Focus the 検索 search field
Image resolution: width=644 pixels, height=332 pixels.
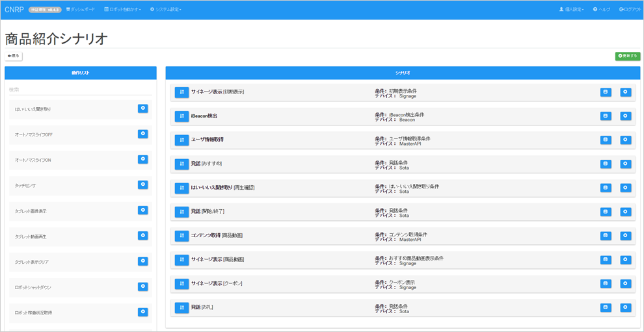click(x=80, y=90)
